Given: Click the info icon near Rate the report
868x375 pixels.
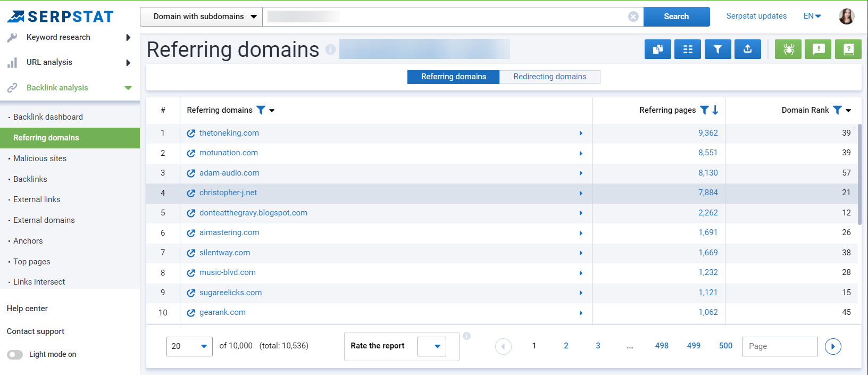Looking at the screenshot, I should coord(466,336).
